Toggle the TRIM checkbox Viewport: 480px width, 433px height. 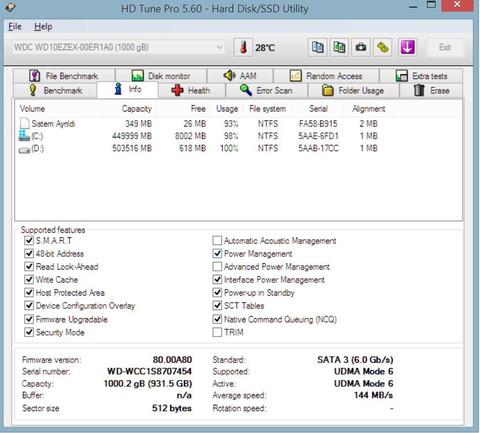[x=217, y=332]
